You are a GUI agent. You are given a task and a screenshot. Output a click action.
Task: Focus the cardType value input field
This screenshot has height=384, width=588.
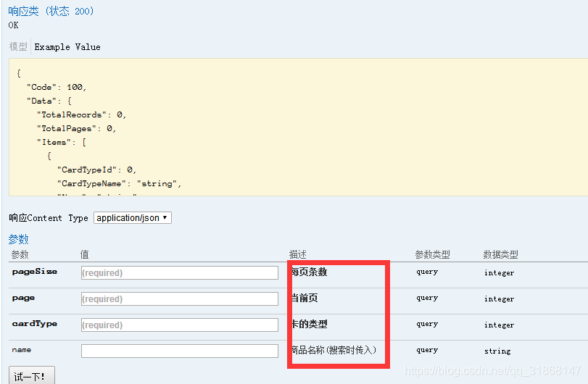[180, 325]
